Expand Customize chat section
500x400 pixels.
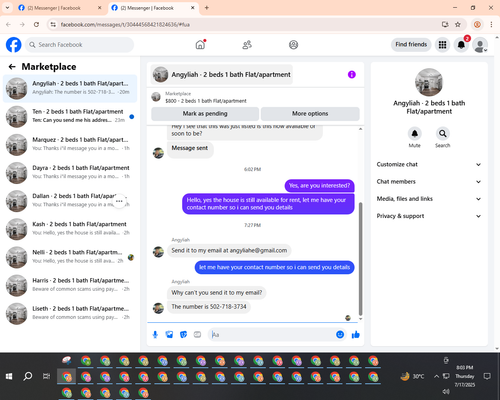[429, 164]
